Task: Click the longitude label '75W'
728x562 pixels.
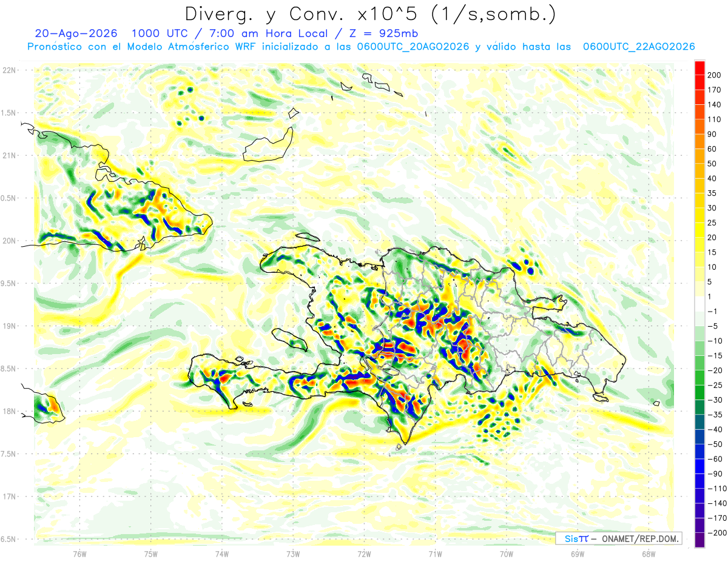Action: click(150, 554)
